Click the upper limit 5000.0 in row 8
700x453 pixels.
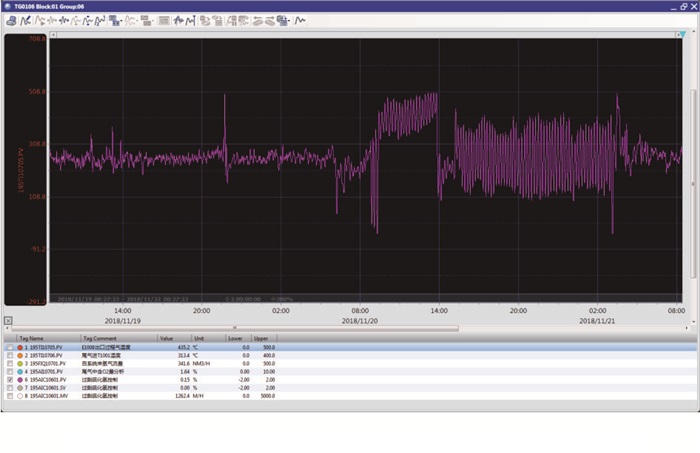(267, 395)
